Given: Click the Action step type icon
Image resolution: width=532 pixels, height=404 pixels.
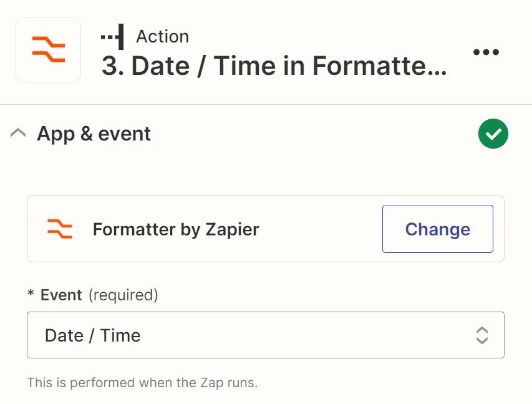Looking at the screenshot, I should pyautogui.click(x=112, y=37).
